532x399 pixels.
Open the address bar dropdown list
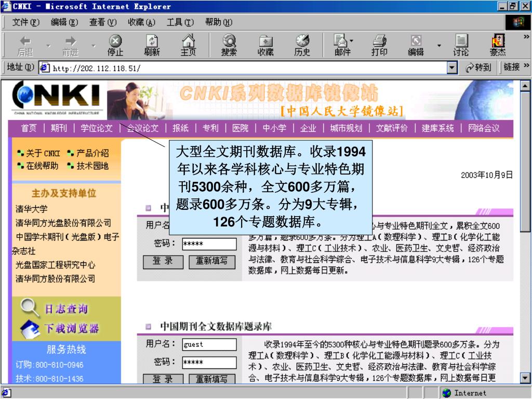451,68
